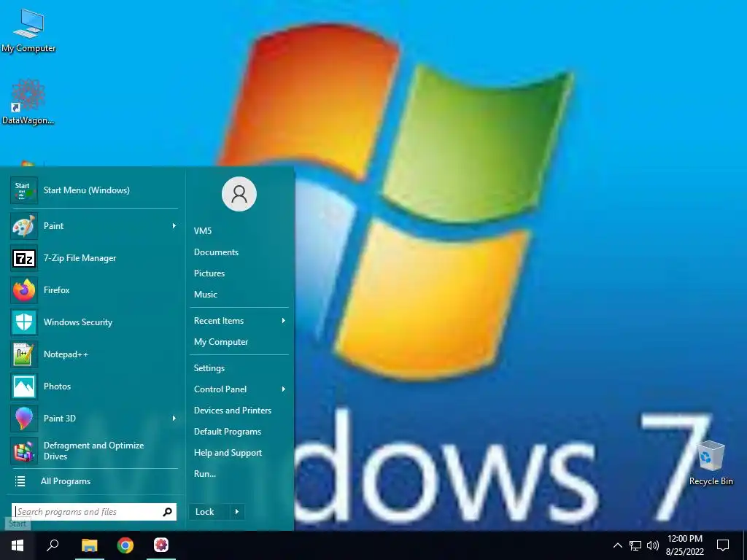Select My Computer desktop icon

[x=28, y=30]
